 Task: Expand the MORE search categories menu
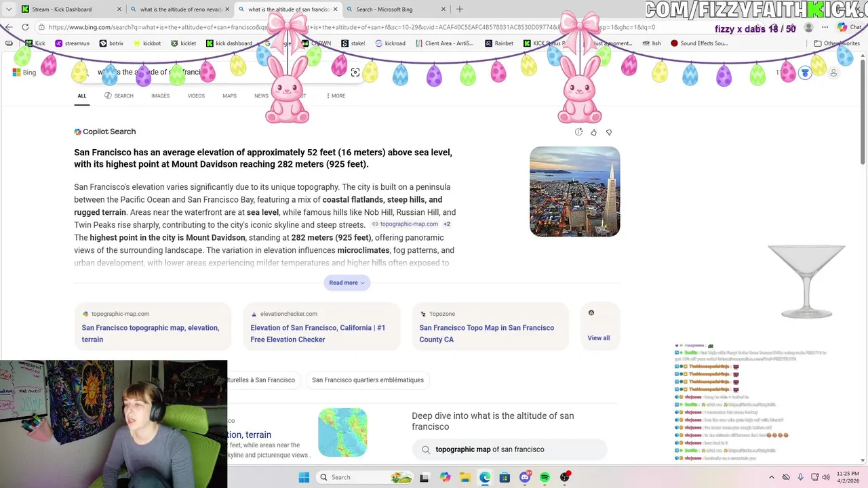336,96
